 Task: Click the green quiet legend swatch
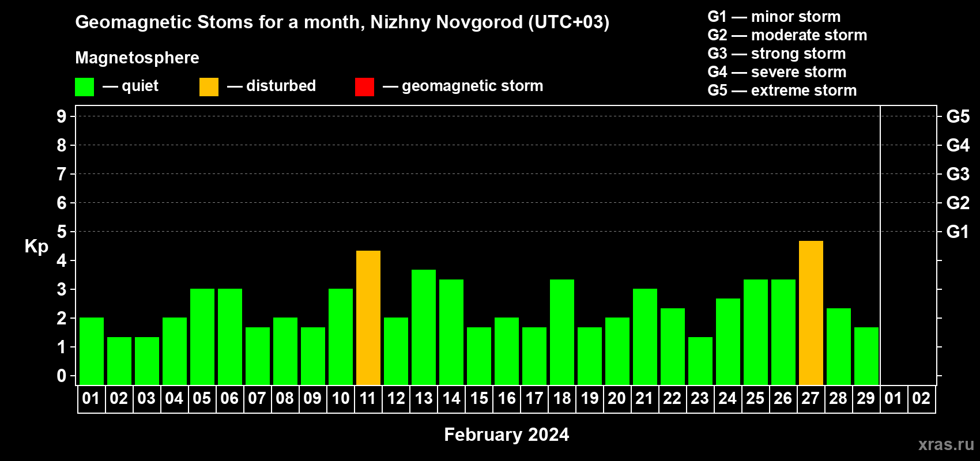pyautogui.click(x=84, y=87)
